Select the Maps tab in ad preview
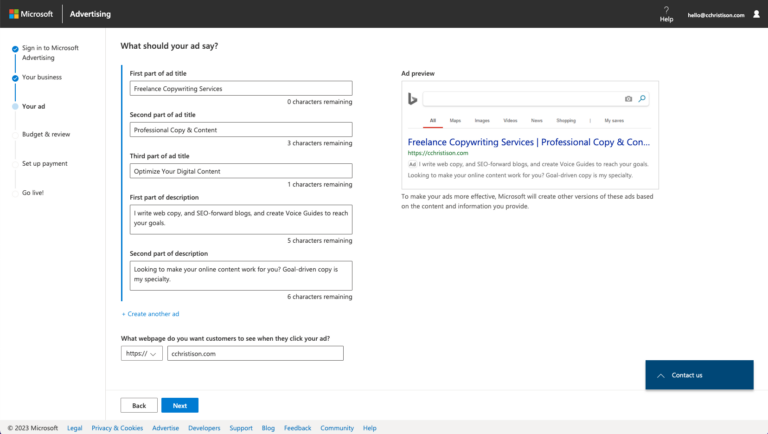The height and width of the screenshot is (434, 768). (455, 121)
